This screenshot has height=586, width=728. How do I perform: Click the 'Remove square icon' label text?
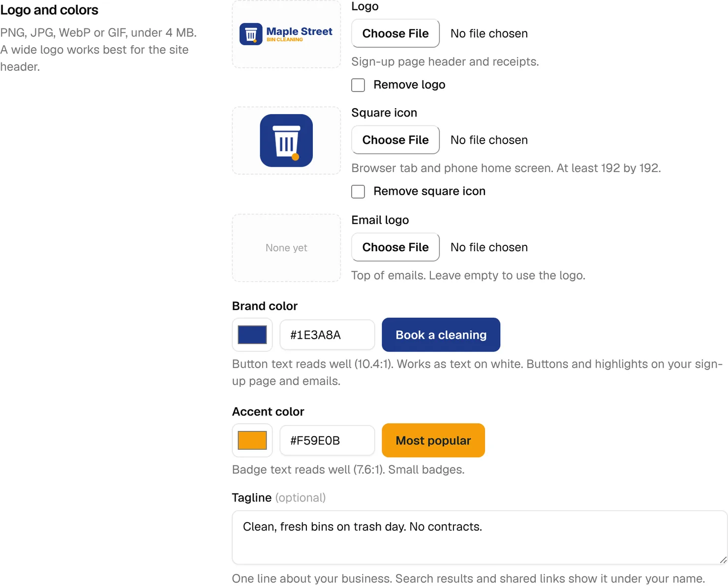pyautogui.click(x=429, y=191)
